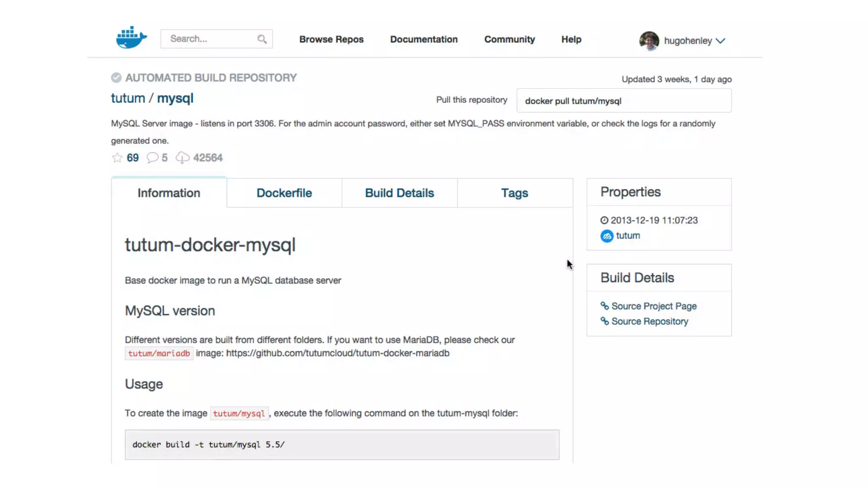Screen dimensions: 868x488
Task: Click the star icon to star repository
Action: click(x=117, y=158)
